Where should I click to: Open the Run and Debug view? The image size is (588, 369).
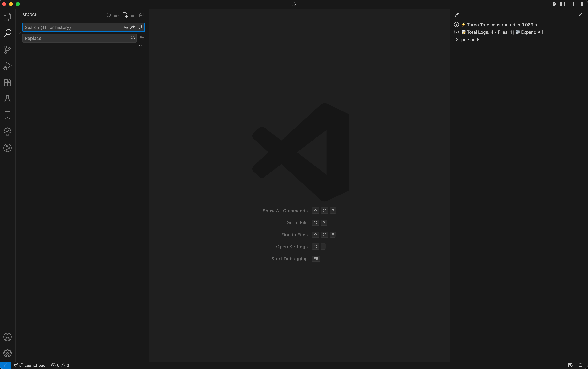tap(7, 66)
